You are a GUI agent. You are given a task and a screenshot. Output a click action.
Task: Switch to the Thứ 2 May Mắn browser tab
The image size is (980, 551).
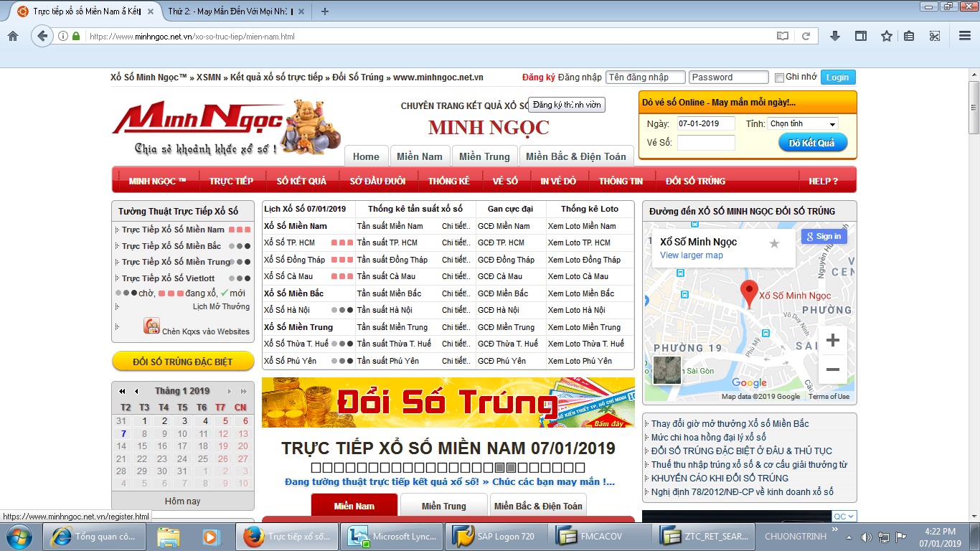click(230, 11)
